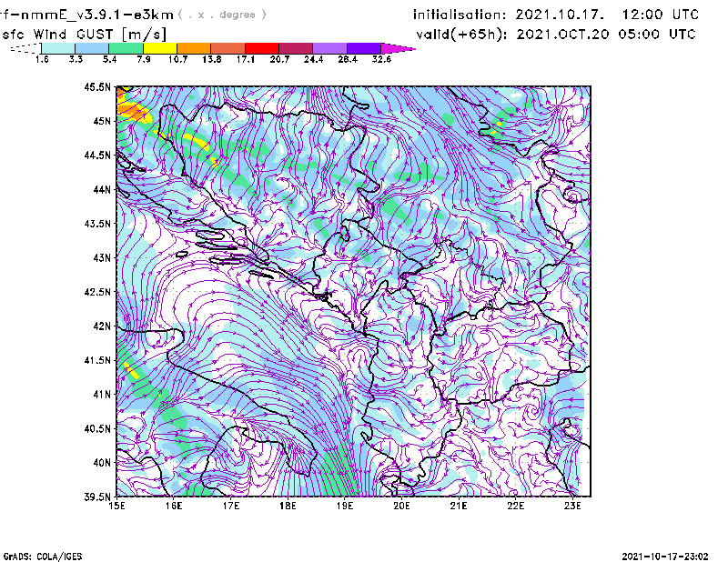Click the 19E longitude label

pyautogui.click(x=345, y=506)
